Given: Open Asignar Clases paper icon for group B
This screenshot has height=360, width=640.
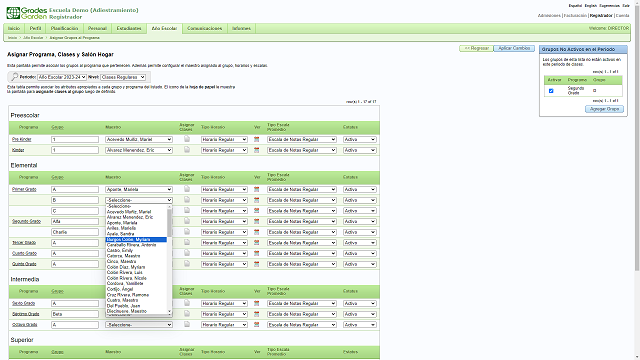Looking at the screenshot, I should (x=187, y=200).
